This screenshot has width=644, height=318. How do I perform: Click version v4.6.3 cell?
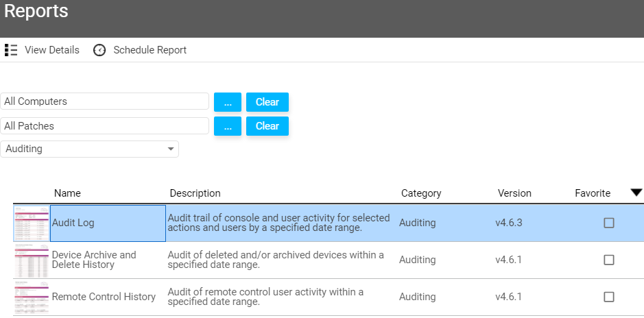(x=509, y=223)
